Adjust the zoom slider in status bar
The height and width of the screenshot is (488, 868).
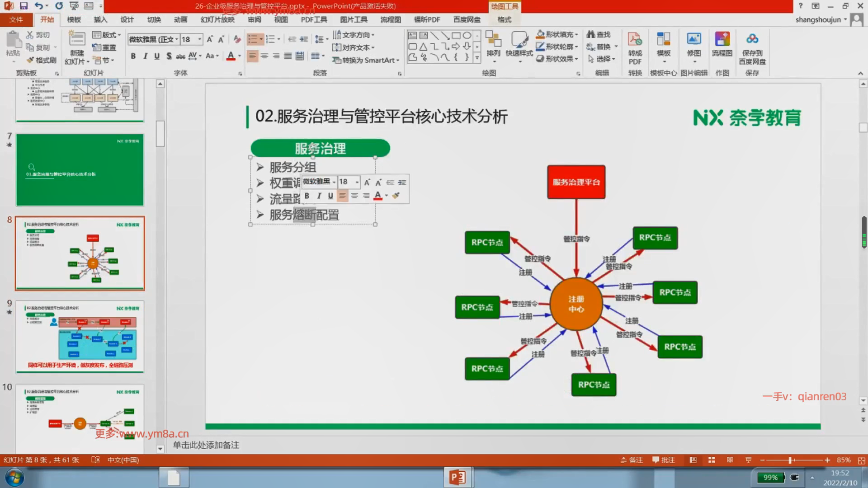click(790, 460)
